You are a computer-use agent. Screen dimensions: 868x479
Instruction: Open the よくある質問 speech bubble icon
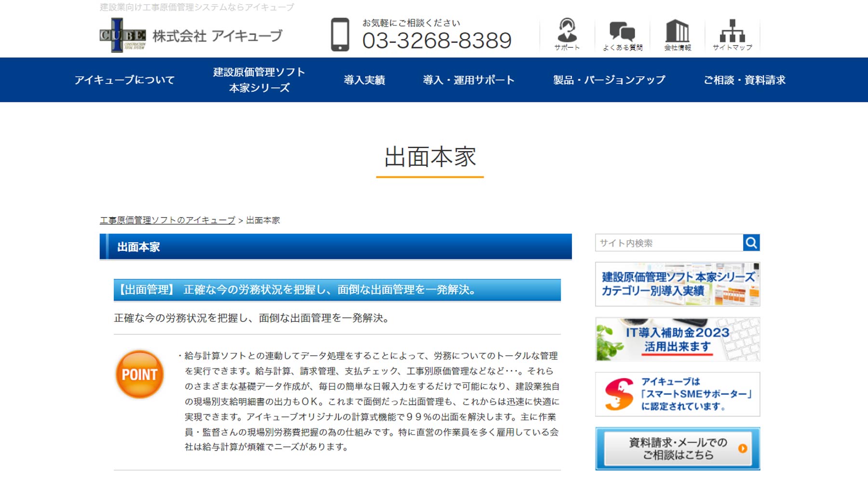pos(622,36)
